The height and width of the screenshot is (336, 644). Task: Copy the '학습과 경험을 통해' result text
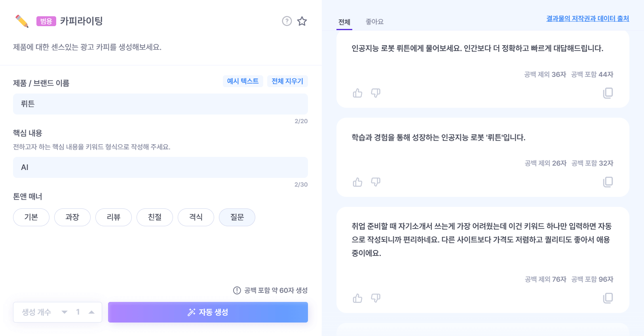pyautogui.click(x=608, y=182)
